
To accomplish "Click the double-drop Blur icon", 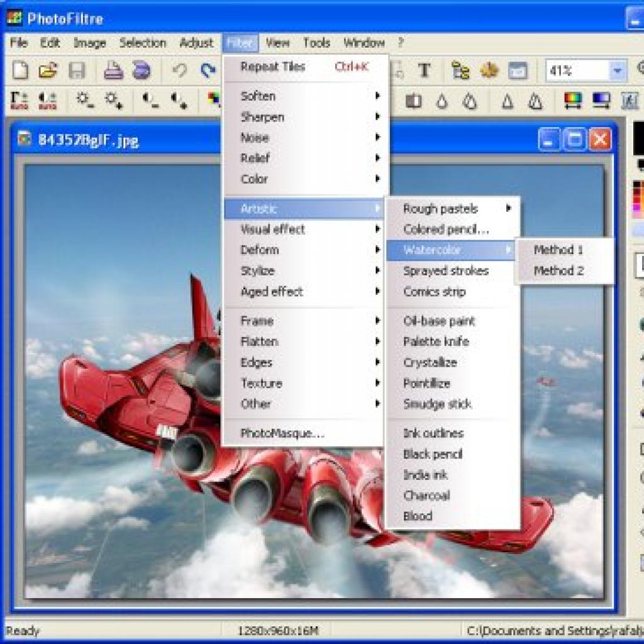I will [470, 100].
